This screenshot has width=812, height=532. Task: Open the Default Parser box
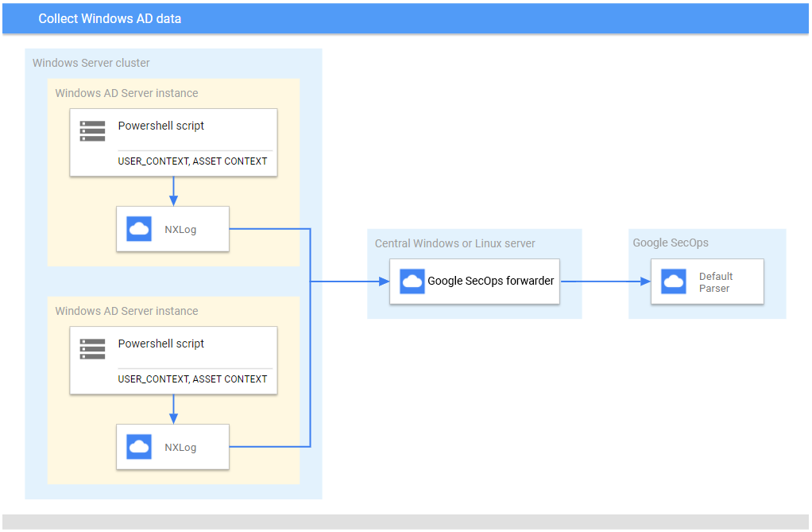[706, 282]
